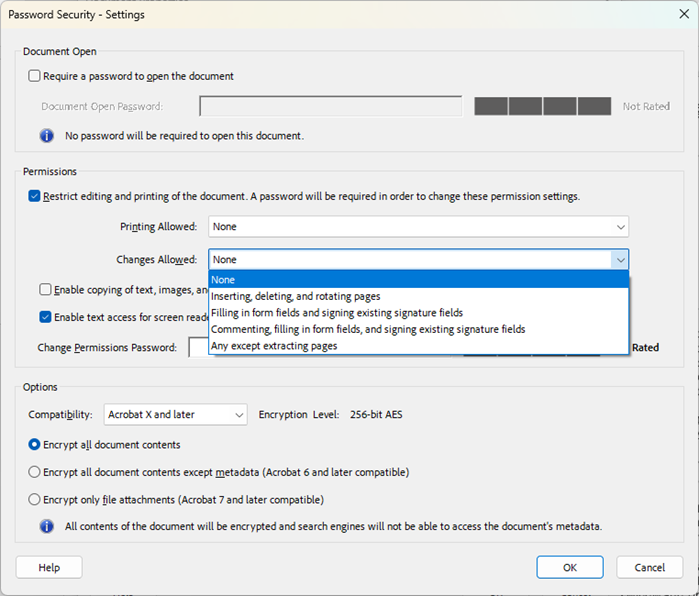Click the info icon beside encryption notice
The height and width of the screenshot is (596, 699).
[46, 526]
